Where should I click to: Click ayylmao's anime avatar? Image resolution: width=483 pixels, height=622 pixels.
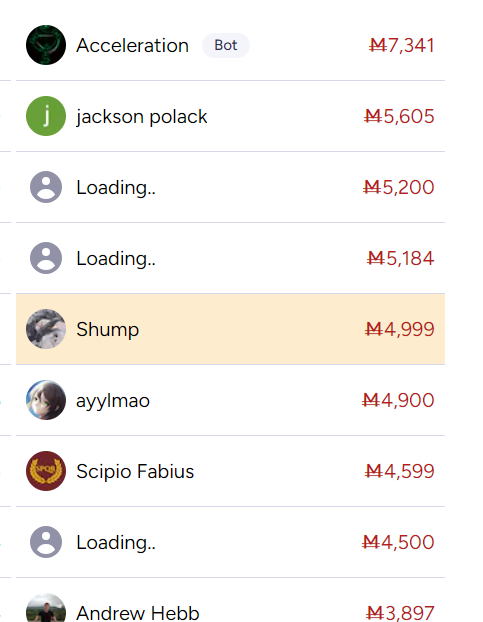coord(46,400)
